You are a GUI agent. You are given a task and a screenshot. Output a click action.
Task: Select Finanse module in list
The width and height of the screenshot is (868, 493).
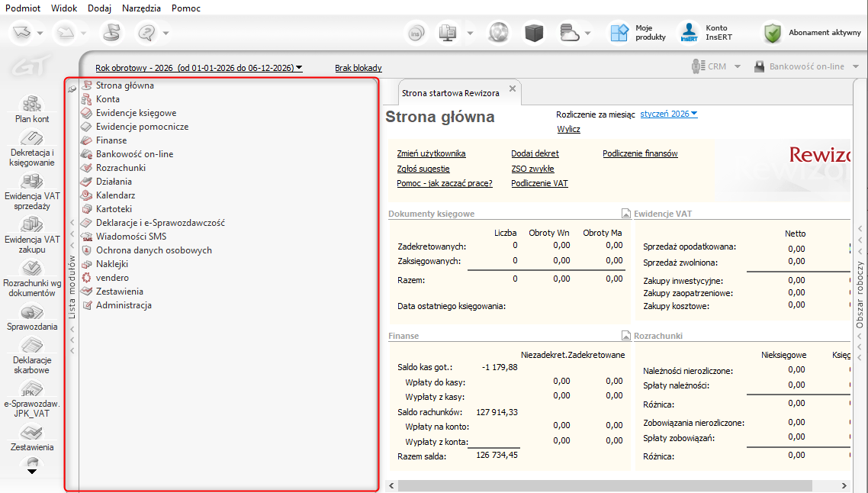tap(111, 140)
